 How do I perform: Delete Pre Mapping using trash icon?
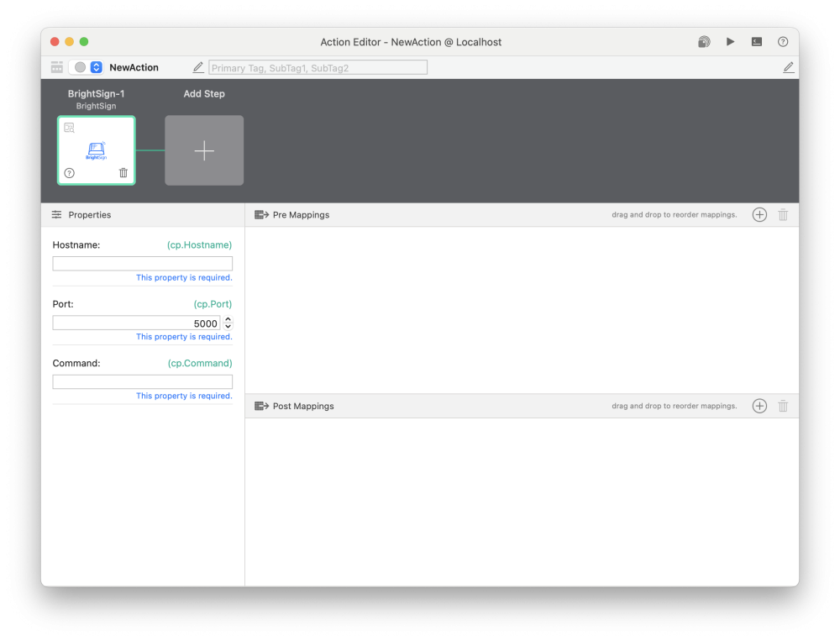(x=783, y=215)
